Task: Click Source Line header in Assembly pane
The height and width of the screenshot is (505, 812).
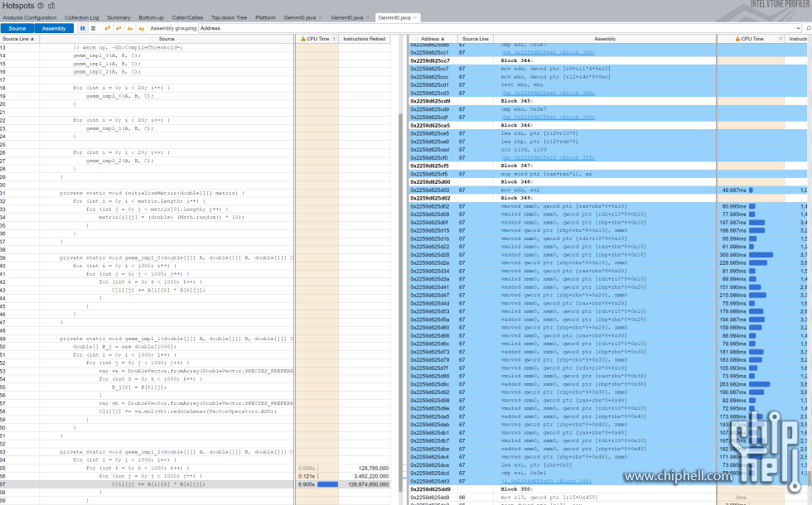Action: click(x=476, y=39)
